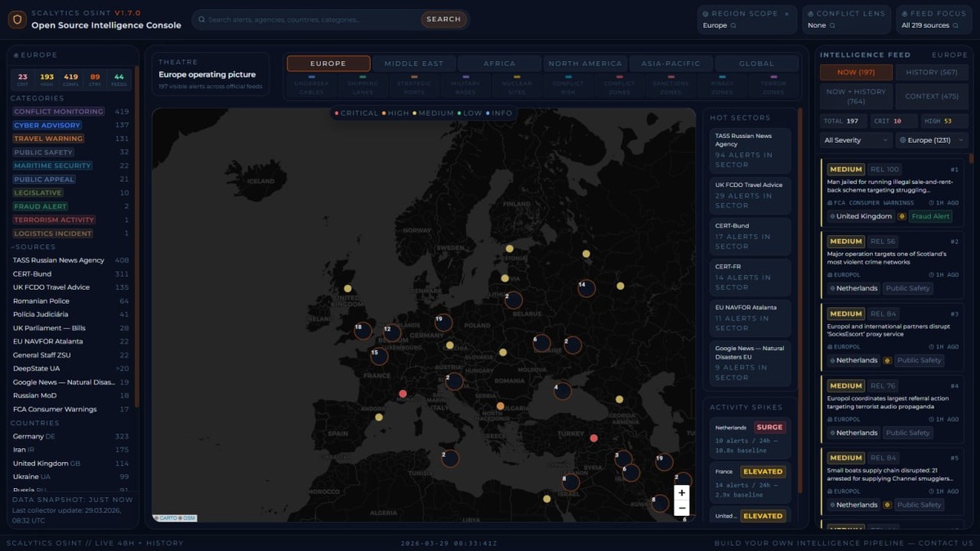Click the shield icon in SocksEscort alert tags

[887, 360]
